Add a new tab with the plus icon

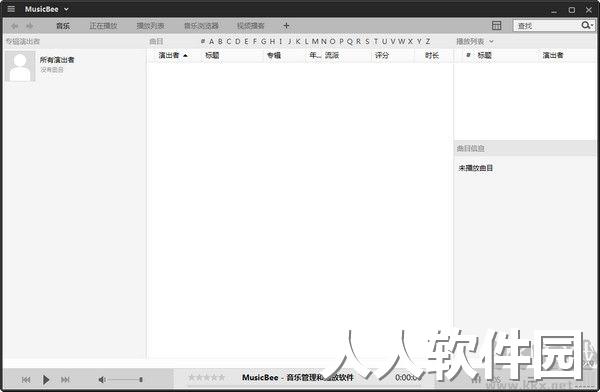coord(286,26)
